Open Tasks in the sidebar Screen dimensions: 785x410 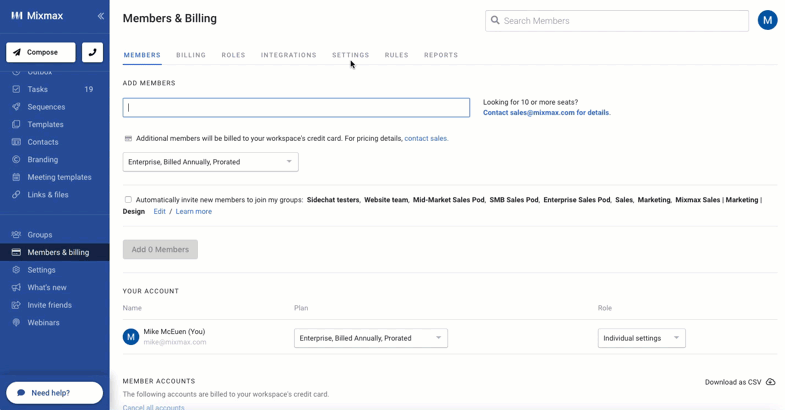click(38, 89)
